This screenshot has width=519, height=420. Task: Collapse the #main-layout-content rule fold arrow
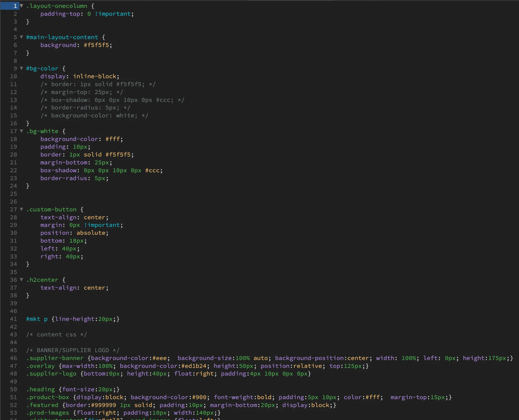coord(21,37)
